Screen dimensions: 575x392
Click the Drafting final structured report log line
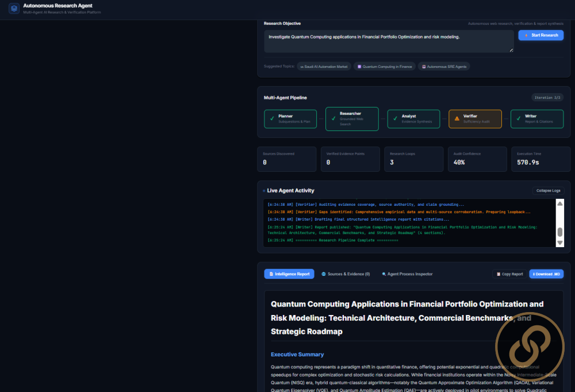tap(358, 220)
